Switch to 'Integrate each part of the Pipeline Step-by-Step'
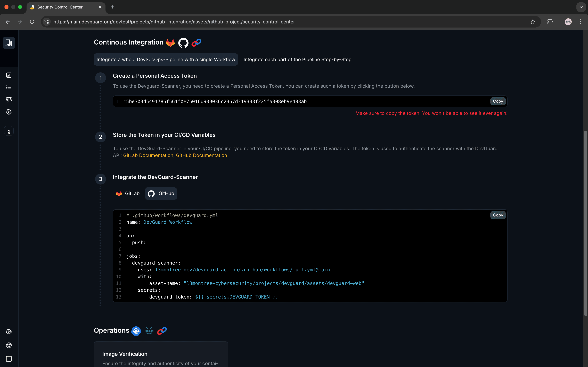This screenshot has width=588, height=367. click(x=297, y=59)
